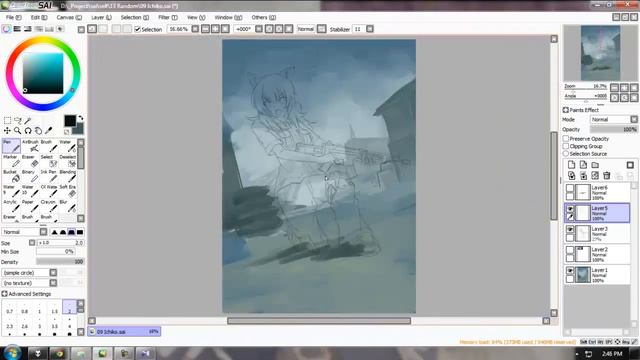Select the Move tool
Viewport: 640px width, 360px height.
coord(7,131)
